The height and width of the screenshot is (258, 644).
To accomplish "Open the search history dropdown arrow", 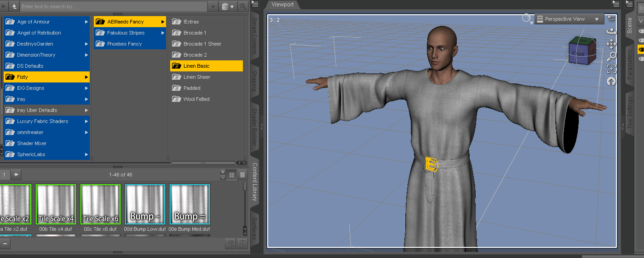I will click(x=213, y=6).
